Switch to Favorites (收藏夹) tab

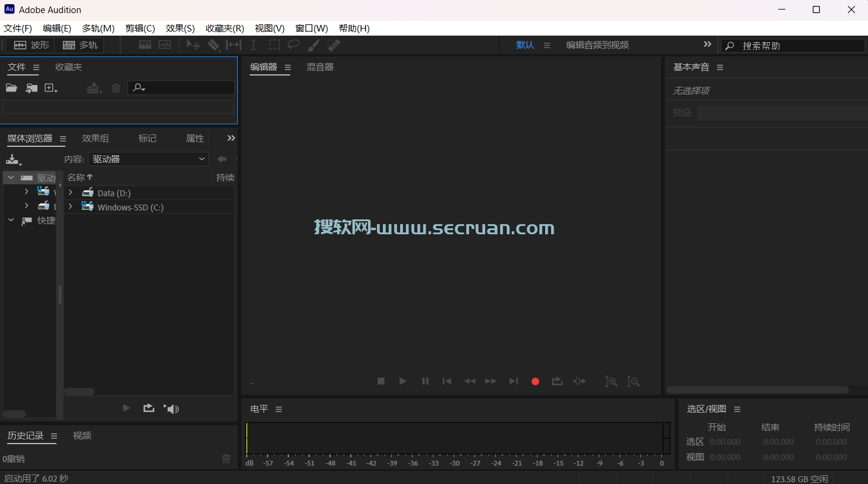tap(68, 67)
